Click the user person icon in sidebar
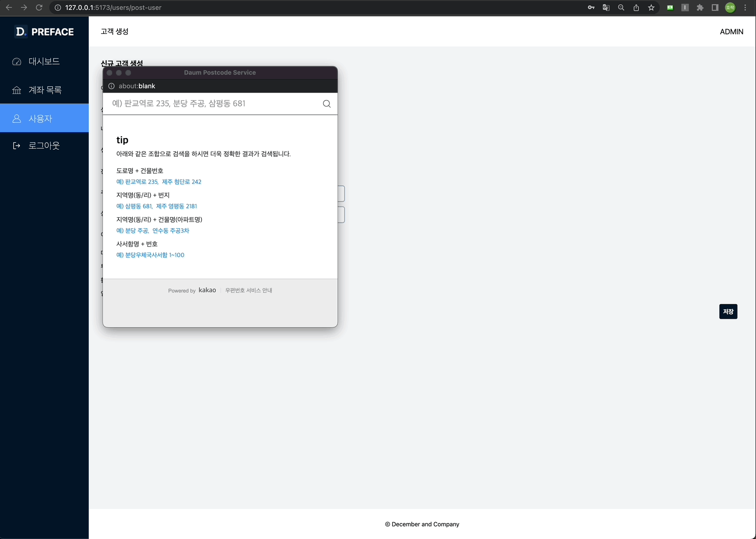756x539 pixels. point(17,119)
